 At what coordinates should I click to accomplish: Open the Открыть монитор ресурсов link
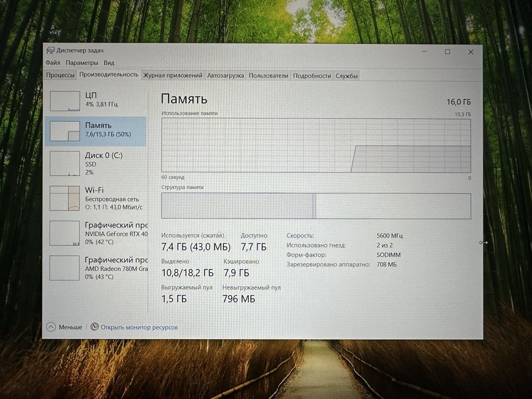(139, 327)
